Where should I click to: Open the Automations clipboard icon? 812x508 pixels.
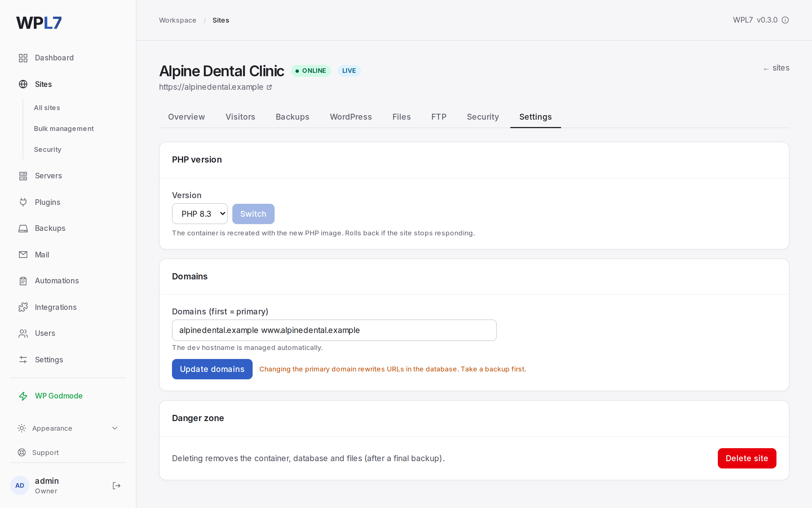(23, 281)
